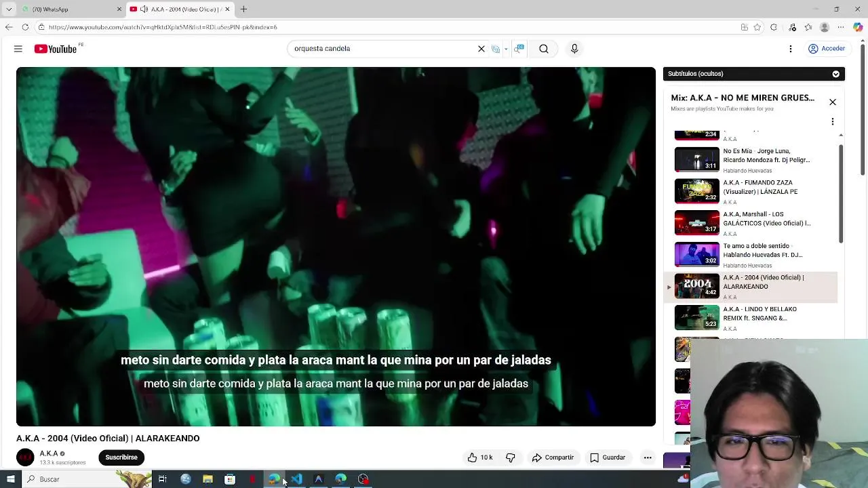Click the Buscar taskbar search box
Viewport: 868px width, 488px height.
pos(87,479)
